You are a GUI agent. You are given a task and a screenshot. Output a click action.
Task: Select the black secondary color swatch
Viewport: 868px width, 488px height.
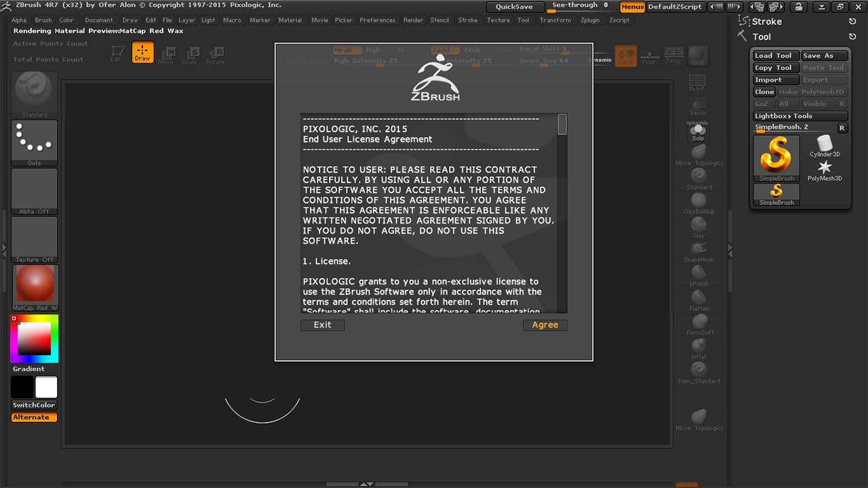pos(22,387)
